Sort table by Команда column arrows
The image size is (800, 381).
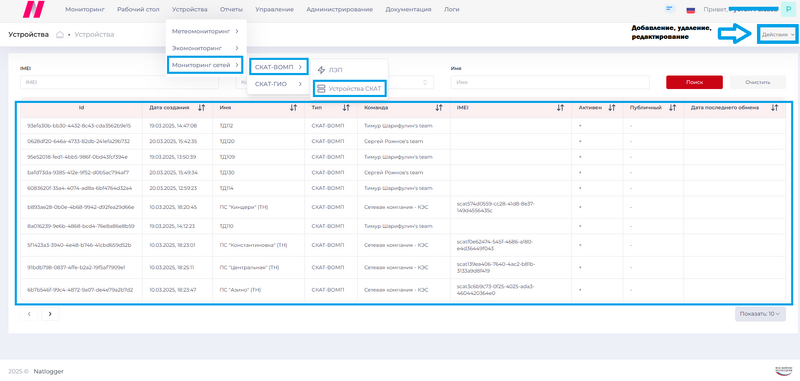pos(439,108)
